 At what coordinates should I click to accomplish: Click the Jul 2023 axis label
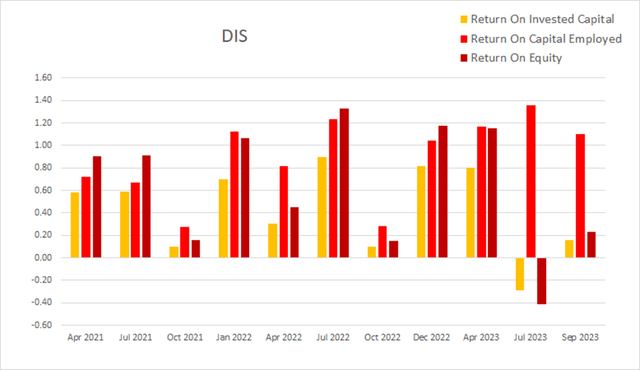530,337
